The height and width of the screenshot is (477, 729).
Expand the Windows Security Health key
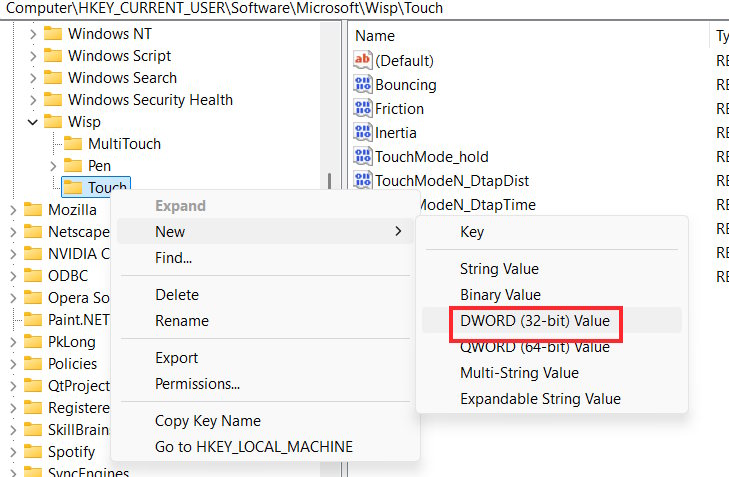(x=33, y=99)
